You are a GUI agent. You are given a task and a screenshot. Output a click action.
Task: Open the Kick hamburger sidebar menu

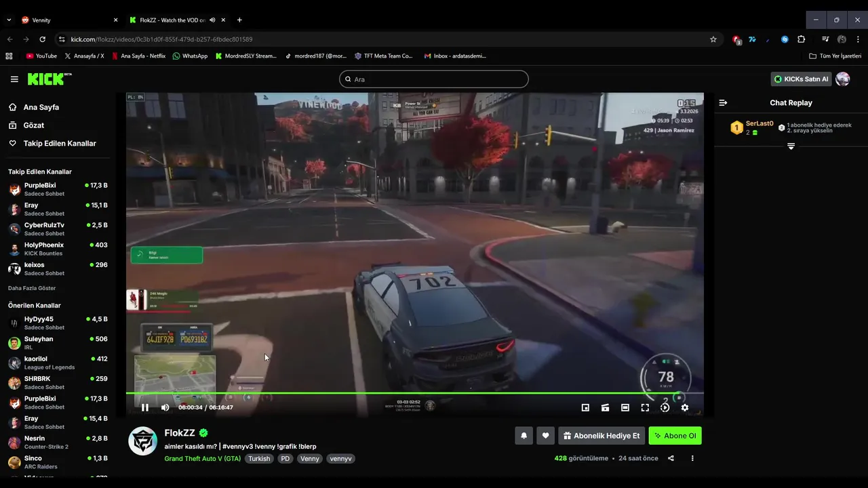14,79
